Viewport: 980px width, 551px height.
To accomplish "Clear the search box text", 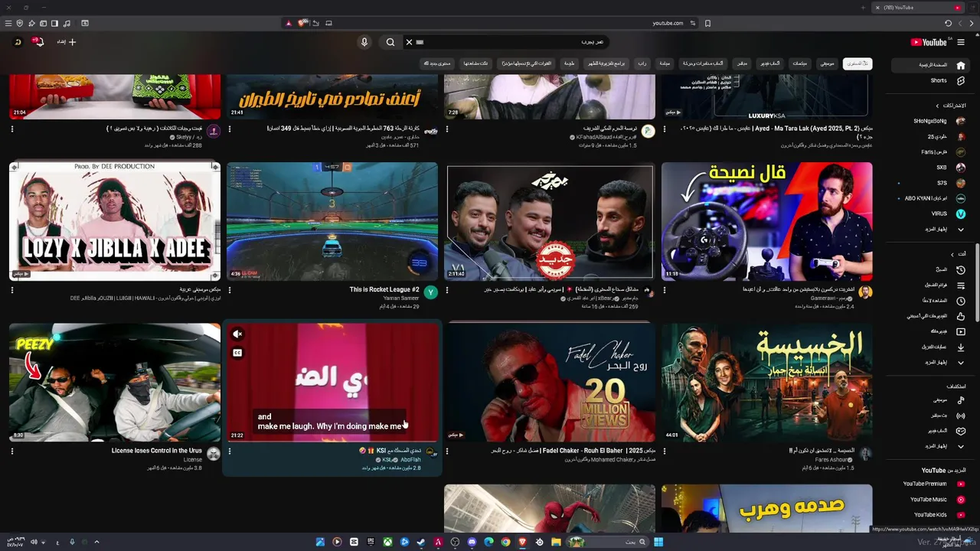I will [x=409, y=42].
